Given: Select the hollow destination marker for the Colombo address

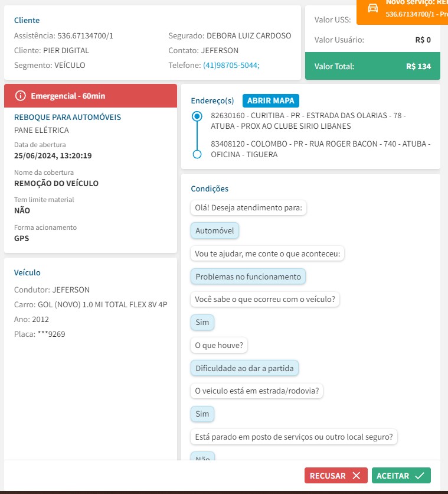Looking at the screenshot, I should coord(197,154).
